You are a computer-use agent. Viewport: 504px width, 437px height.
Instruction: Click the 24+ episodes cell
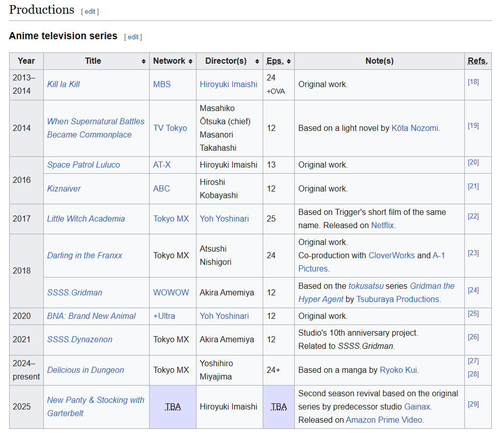[x=278, y=370]
